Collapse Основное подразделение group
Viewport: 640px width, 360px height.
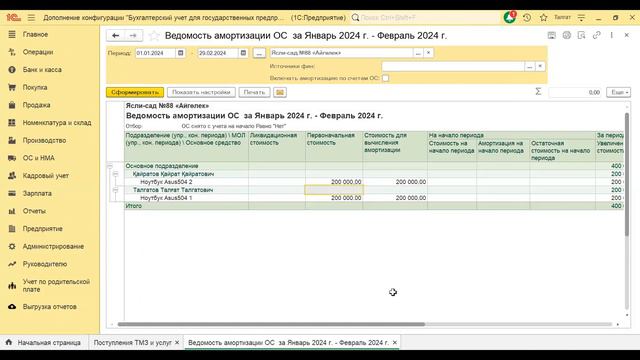point(110,166)
